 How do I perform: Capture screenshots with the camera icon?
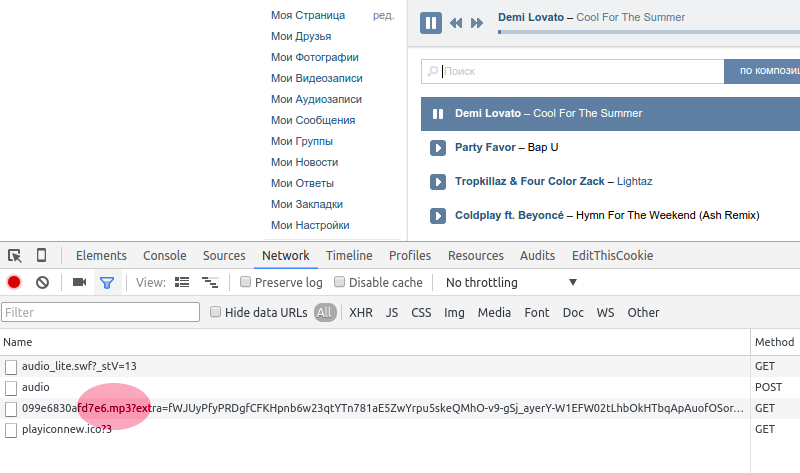pos(79,282)
